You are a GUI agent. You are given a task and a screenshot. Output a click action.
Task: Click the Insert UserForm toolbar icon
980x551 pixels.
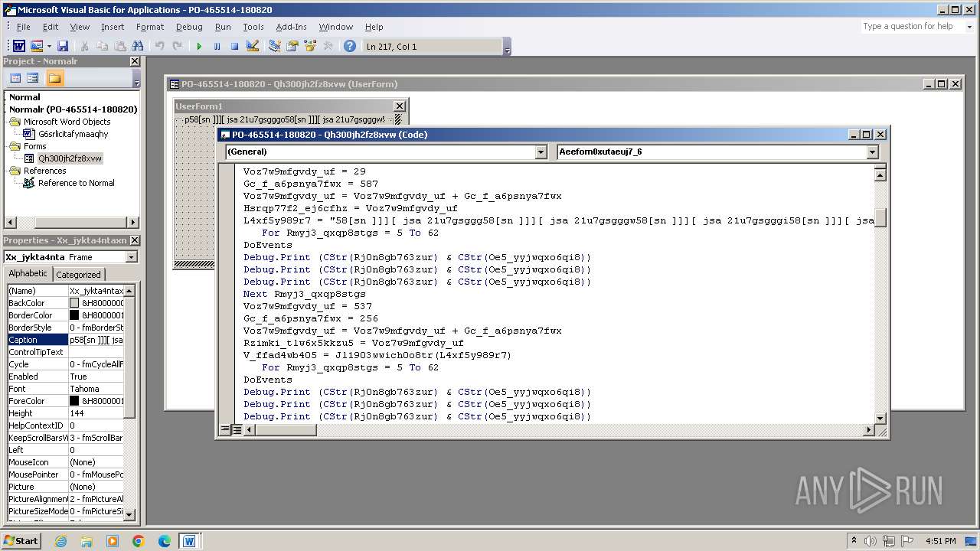click(36, 47)
